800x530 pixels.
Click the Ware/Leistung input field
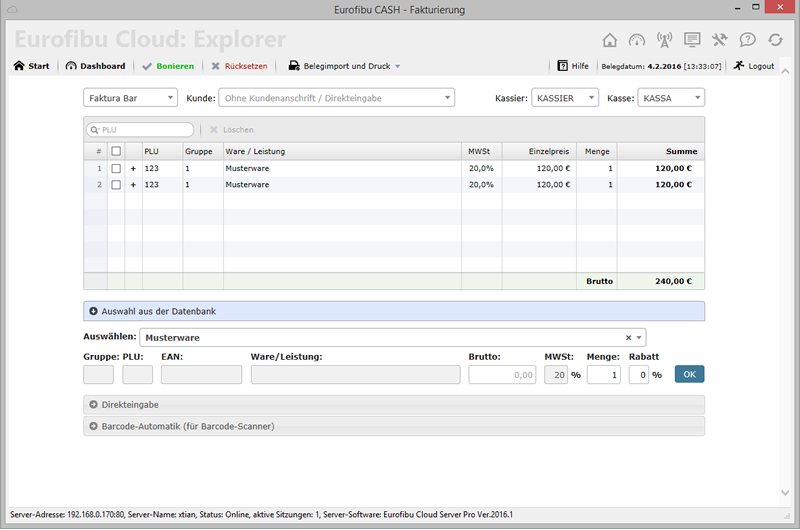coord(355,375)
